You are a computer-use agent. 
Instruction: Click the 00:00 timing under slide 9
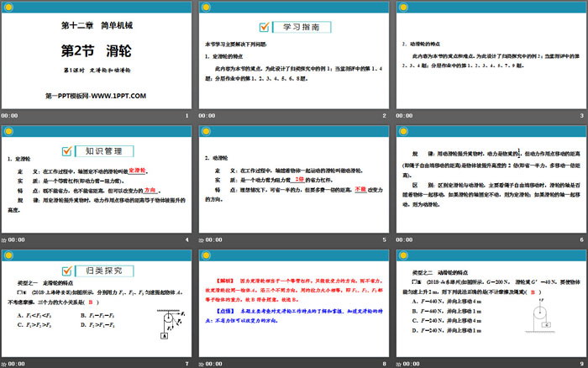(412, 364)
